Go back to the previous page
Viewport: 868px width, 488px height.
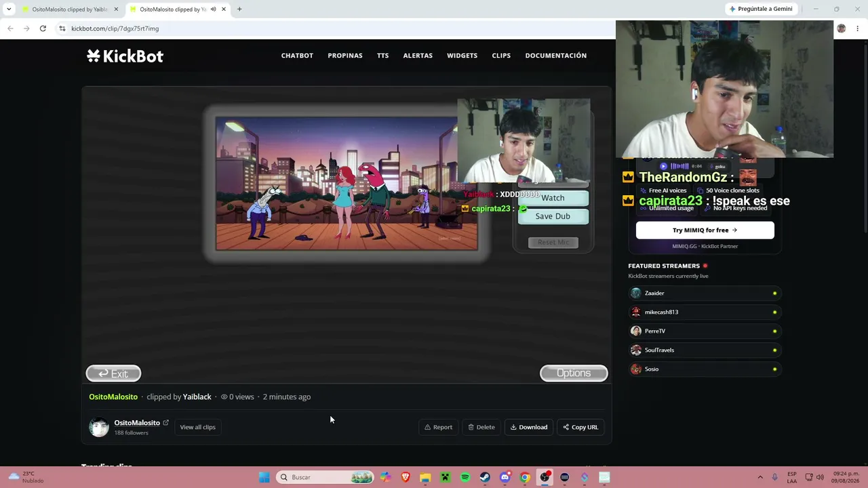[x=10, y=28]
